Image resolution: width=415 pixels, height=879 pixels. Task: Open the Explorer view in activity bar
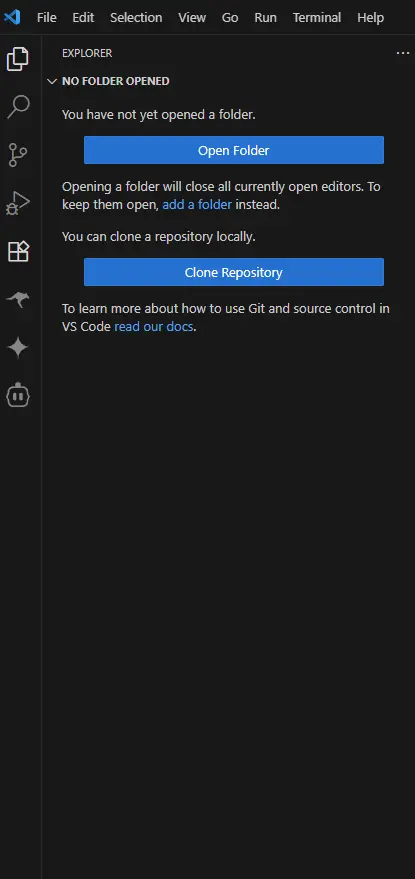tap(18, 59)
